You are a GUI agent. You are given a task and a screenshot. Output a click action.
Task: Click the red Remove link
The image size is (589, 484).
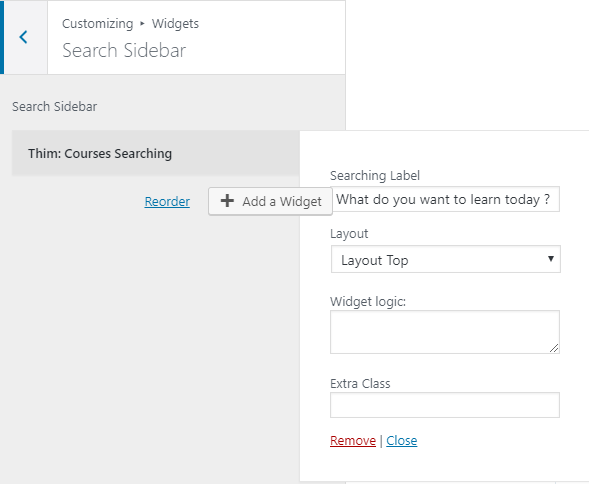click(x=353, y=440)
